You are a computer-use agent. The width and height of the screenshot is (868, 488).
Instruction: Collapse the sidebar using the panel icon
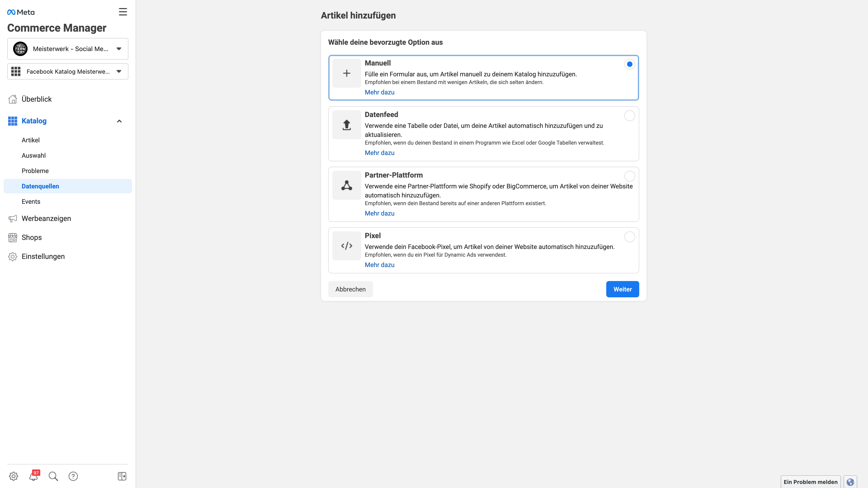[x=122, y=476]
